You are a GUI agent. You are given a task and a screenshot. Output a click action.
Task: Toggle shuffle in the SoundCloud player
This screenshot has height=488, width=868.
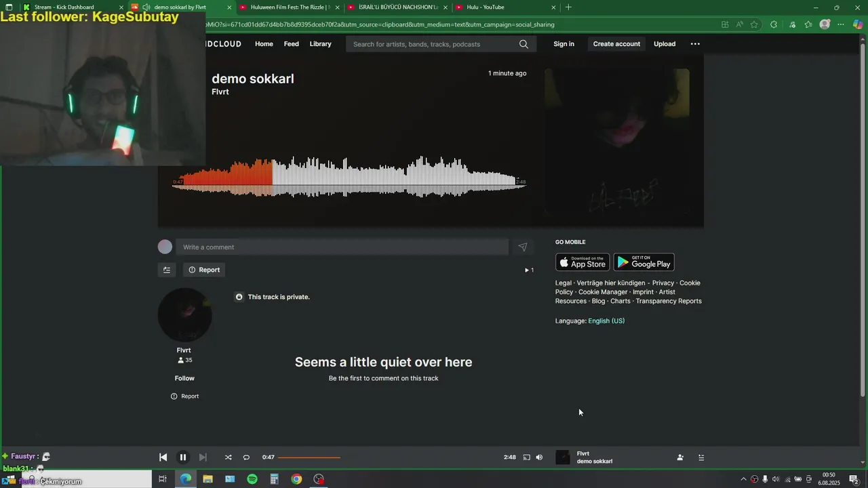(x=228, y=457)
